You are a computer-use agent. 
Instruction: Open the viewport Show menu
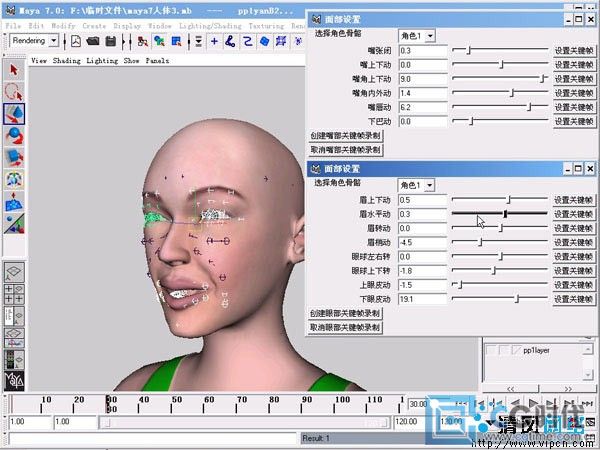click(x=131, y=60)
